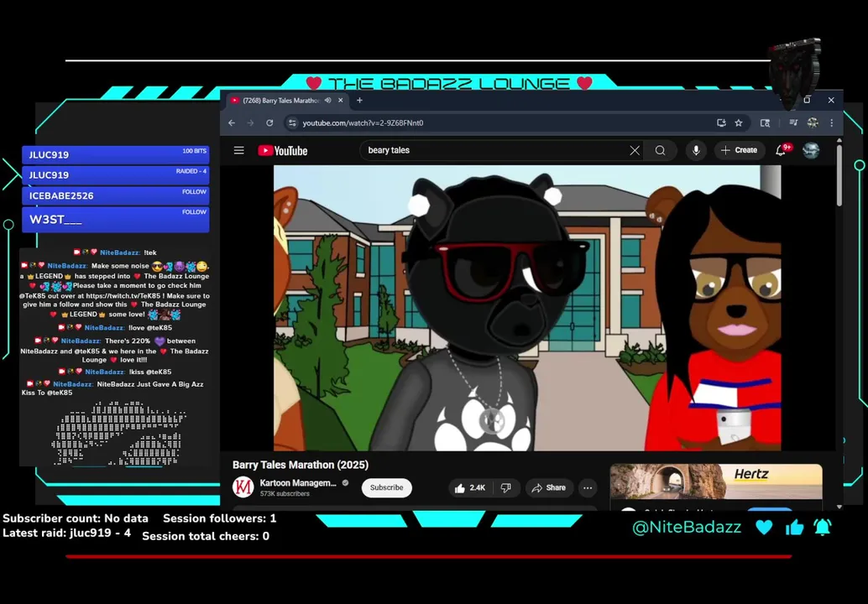868x604 pixels.
Task: Open YouTube notifications bell
Action: tap(781, 150)
